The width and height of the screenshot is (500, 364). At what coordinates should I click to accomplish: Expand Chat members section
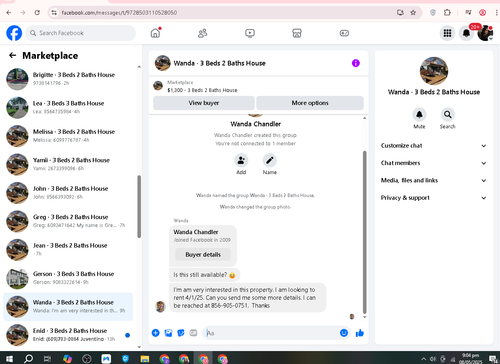click(x=434, y=163)
